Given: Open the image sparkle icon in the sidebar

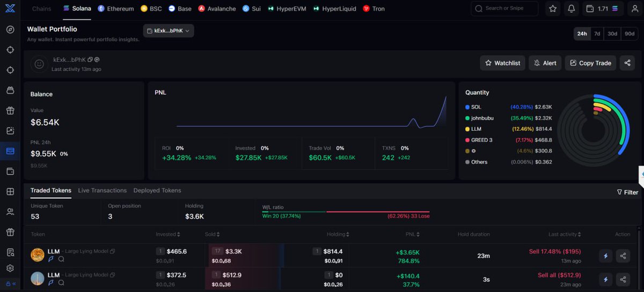Looking at the screenshot, I should pos(10,131).
